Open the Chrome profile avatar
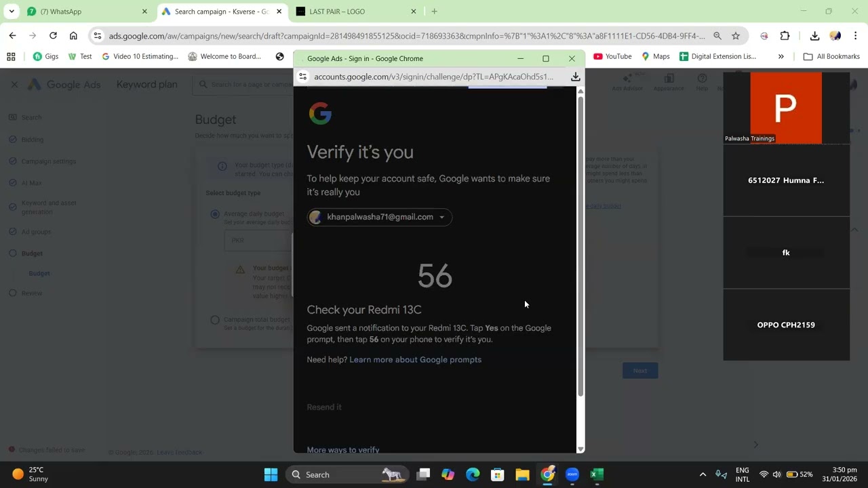Viewport: 868px width, 488px height. pyautogui.click(x=835, y=36)
